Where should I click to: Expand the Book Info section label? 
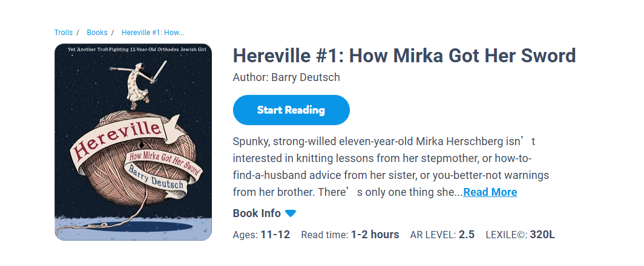coord(257,213)
